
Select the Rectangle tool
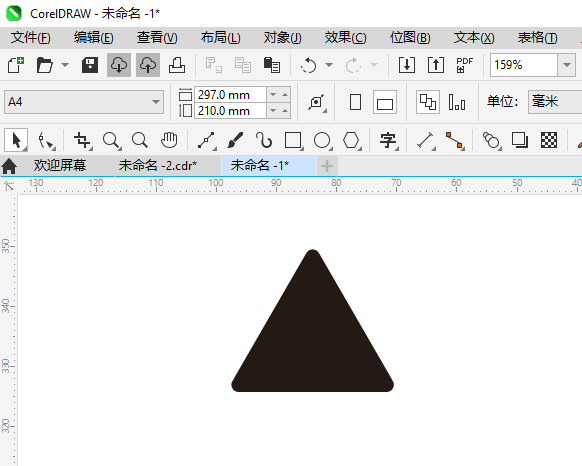pos(293,141)
